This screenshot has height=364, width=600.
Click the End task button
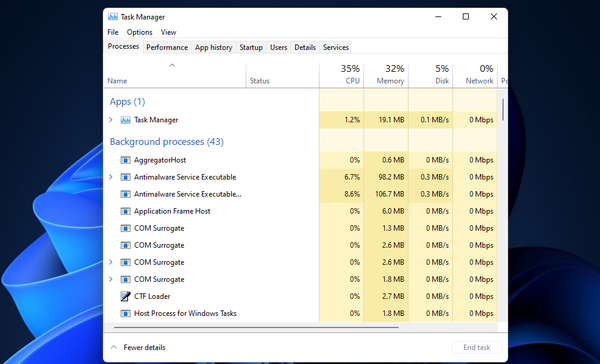[477, 348]
